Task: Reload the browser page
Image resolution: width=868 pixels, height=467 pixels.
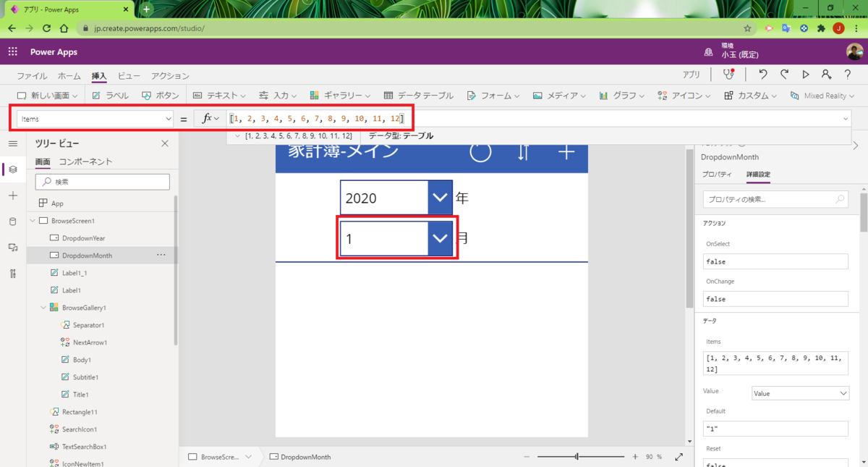Action: [46, 28]
